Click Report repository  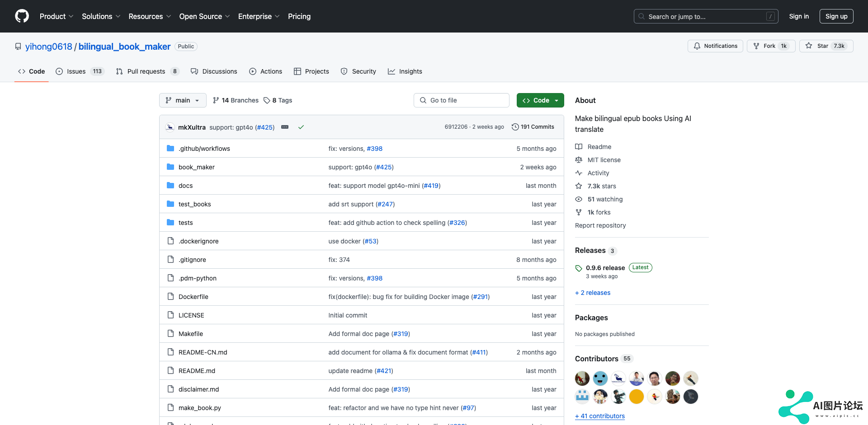[x=600, y=225]
